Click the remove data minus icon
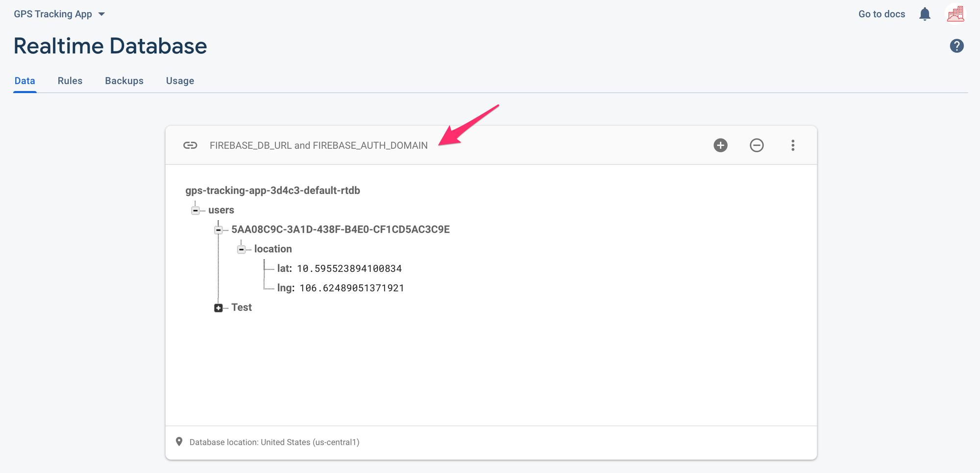Viewport: 980px width, 473px height. 757,145
